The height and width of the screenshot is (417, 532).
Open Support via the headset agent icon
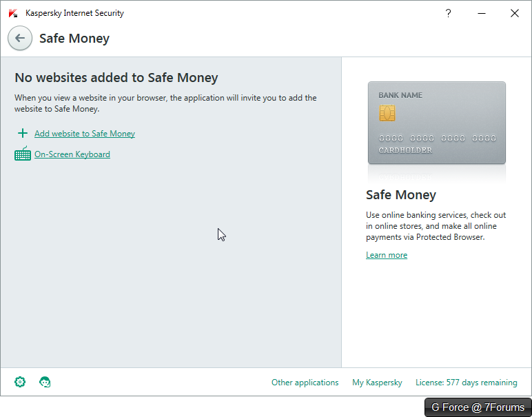click(x=45, y=382)
